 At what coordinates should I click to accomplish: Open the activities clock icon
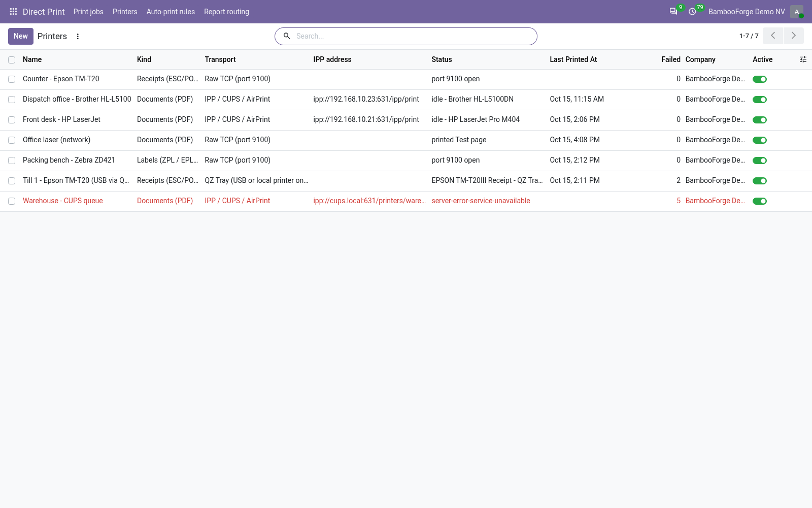click(x=692, y=12)
